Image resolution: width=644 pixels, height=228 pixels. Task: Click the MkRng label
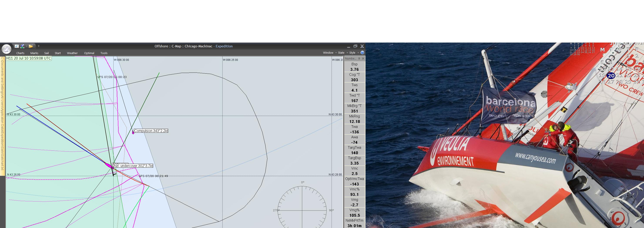point(354,116)
